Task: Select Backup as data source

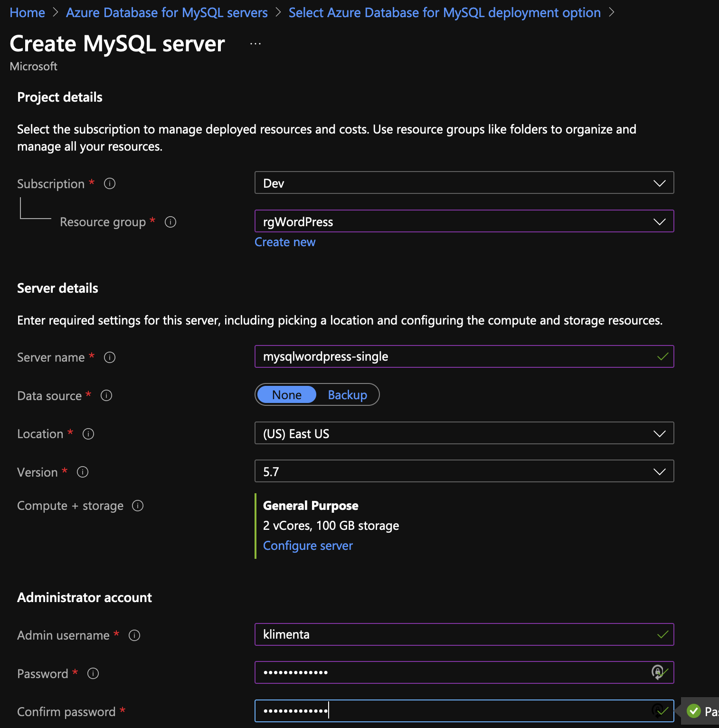Action: tap(348, 394)
